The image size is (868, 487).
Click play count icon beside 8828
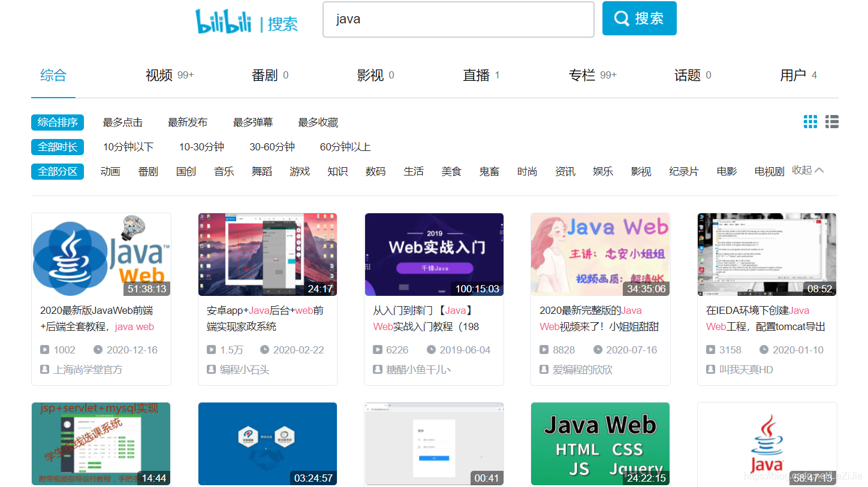tap(544, 350)
